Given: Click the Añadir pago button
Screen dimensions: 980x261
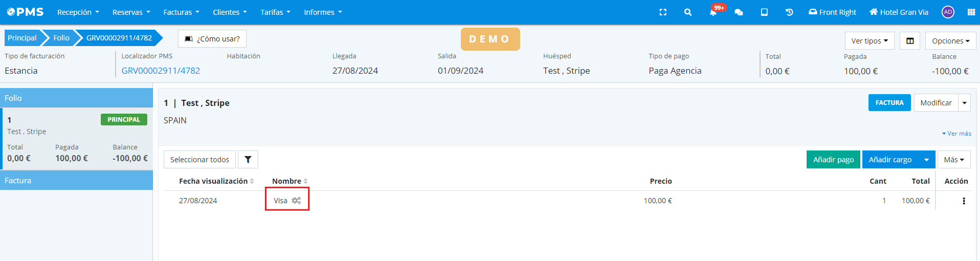Looking at the screenshot, I should (x=833, y=160).
